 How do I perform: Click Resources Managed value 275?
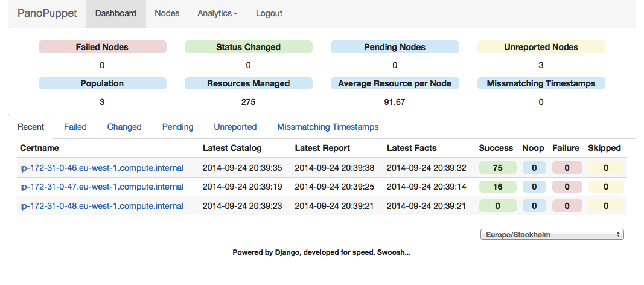249,102
